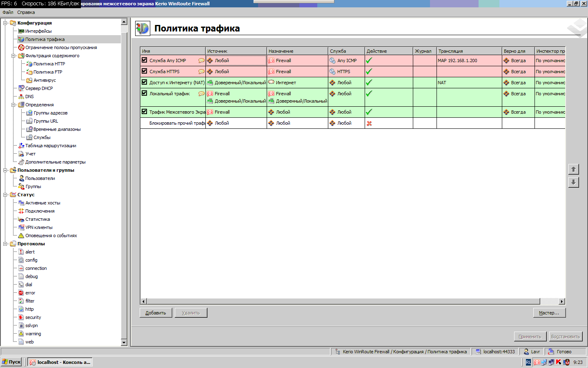Open Интерфейсы icon in the tree
The image size is (588, 368).
[x=21, y=31]
